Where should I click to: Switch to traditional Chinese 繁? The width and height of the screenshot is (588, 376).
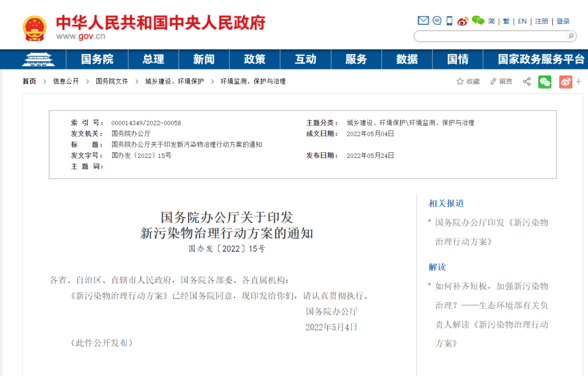click(506, 21)
